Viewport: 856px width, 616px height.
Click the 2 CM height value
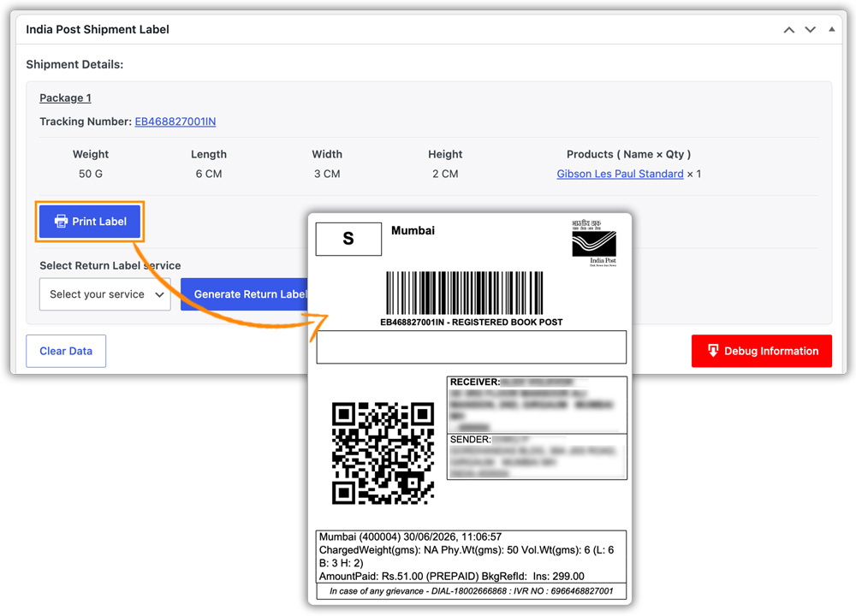click(x=445, y=174)
